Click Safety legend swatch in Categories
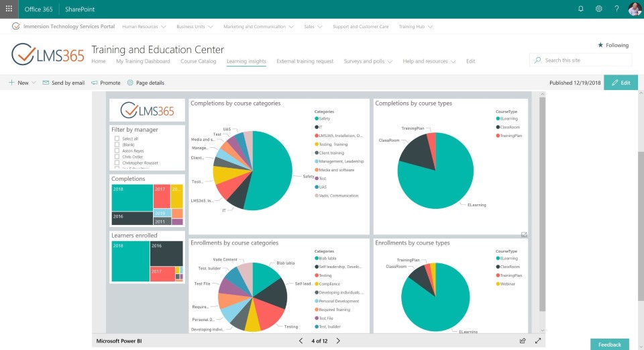The image size is (644, 350). [x=317, y=118]
